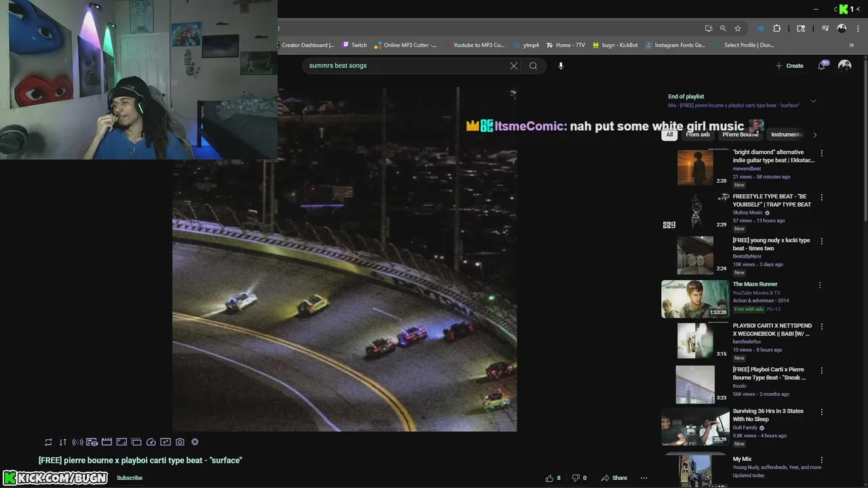Open the playback speed gauge icon
This screenshot has width=868, height=488.
(x=151, y=442)
